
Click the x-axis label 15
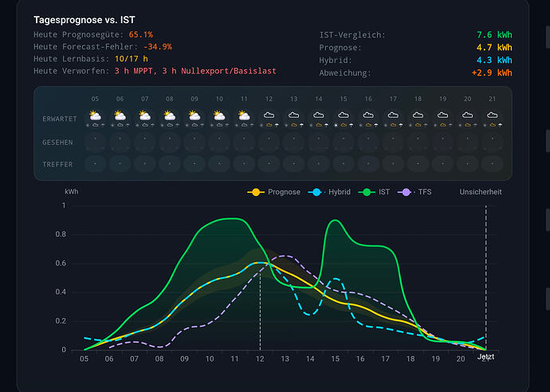point(335,359)
